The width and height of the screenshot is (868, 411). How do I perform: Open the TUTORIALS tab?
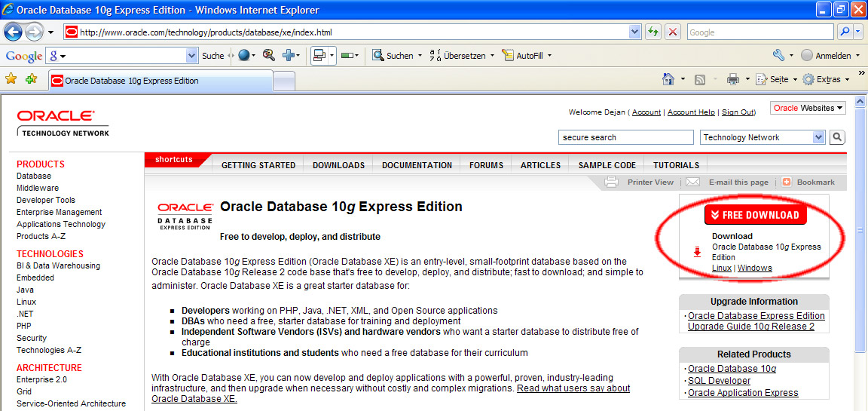676,165
